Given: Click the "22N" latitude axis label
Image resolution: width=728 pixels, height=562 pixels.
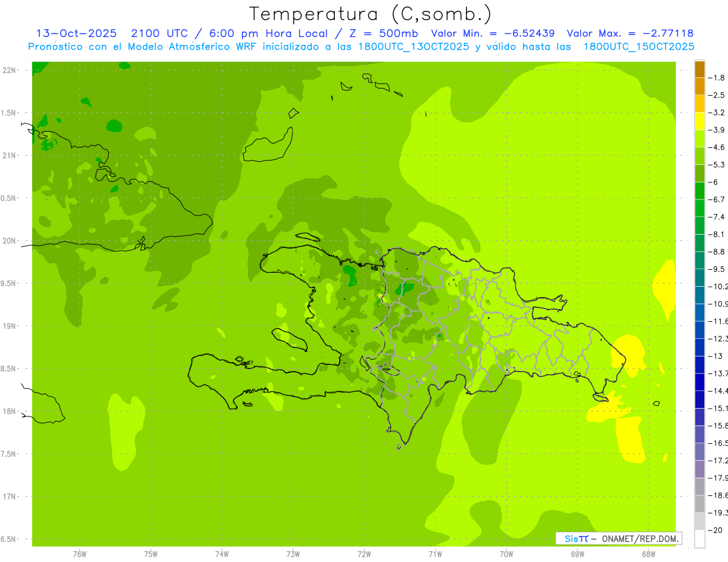Looking at the screenshot, I should coord(8,70).
